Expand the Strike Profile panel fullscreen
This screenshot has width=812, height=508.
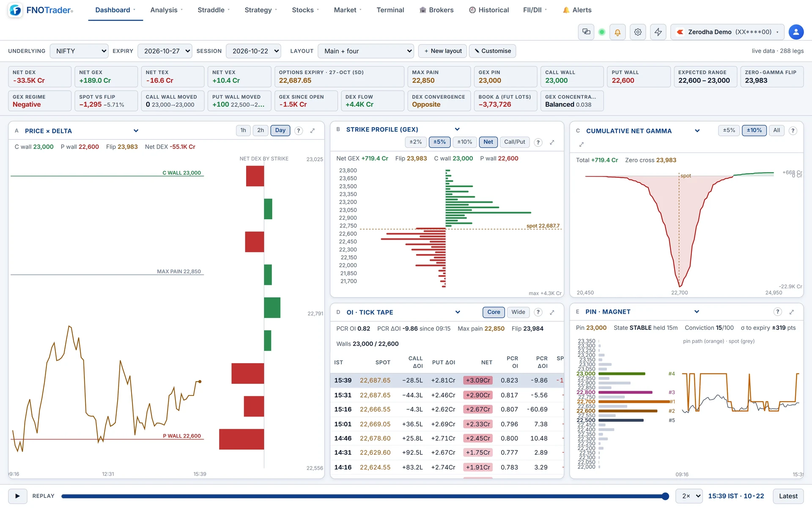pos(552,143)
